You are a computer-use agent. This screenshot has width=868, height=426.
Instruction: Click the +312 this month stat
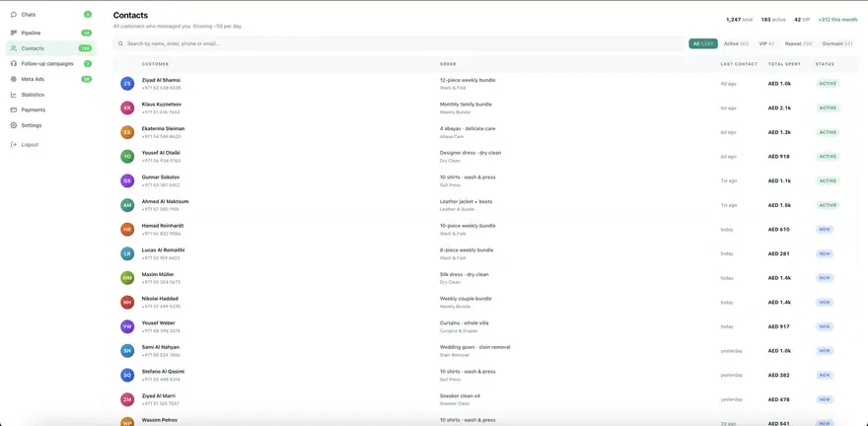click(837, 20)
